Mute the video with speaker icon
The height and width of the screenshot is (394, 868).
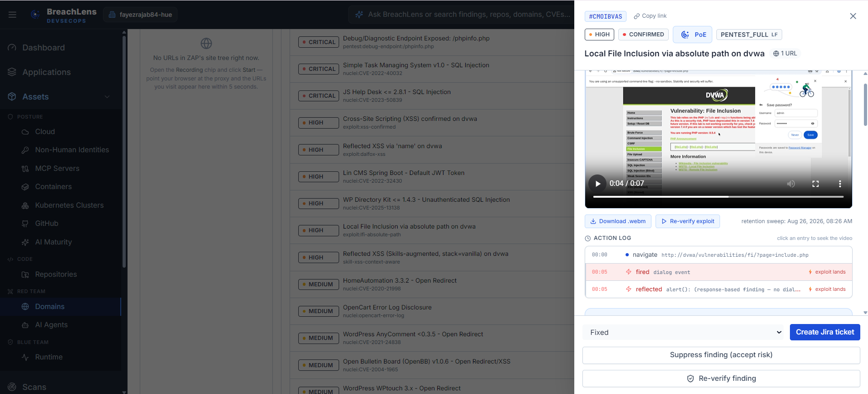[791, 184]
